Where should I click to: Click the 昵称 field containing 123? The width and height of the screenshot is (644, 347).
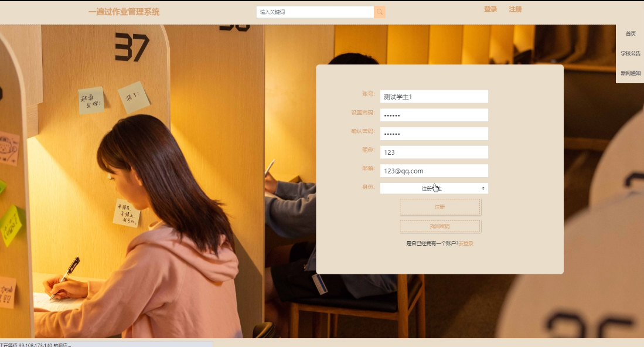coord(434,152)
